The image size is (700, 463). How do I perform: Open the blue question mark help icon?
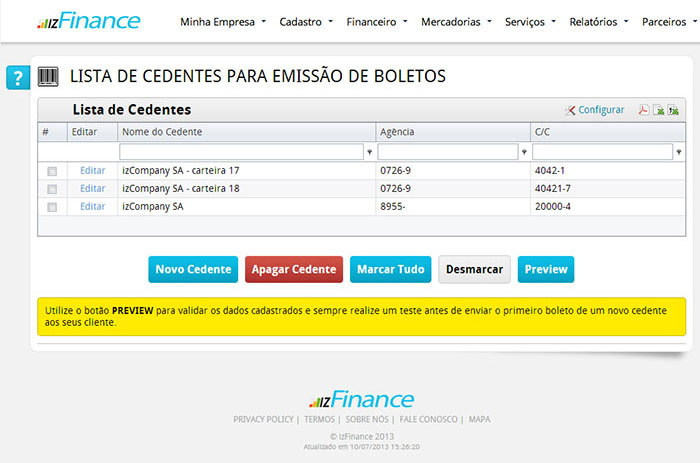[18, 78]
